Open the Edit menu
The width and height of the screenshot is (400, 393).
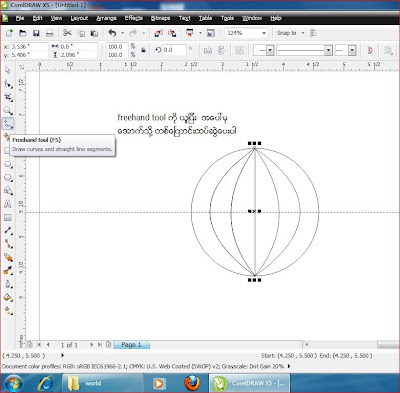[38, 18]
